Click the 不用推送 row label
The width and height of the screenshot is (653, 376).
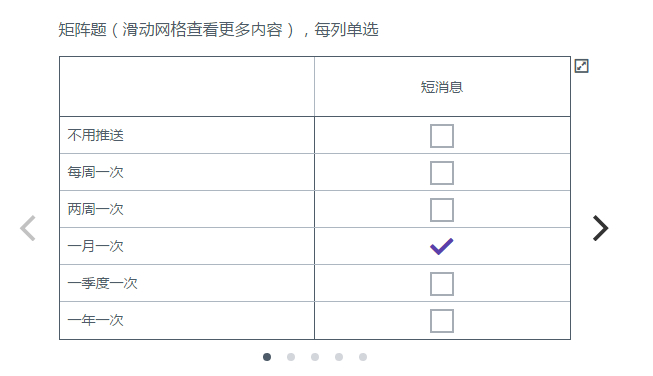96,135
